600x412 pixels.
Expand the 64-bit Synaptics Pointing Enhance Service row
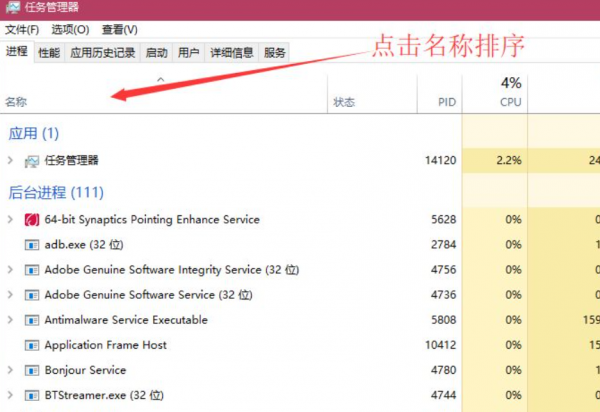(x=10, y=220)
